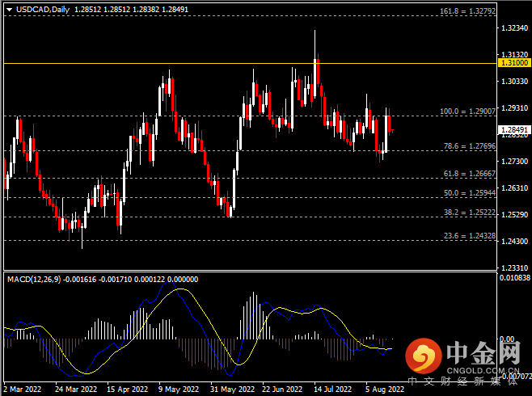Click the 2 Mar 2022 date label
532x396 pixels.
[23, 390]
